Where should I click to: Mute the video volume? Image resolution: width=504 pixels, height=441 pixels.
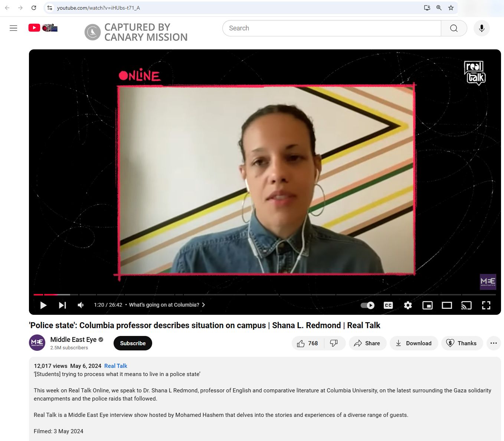pyautogui.click(x=81, y=305)
